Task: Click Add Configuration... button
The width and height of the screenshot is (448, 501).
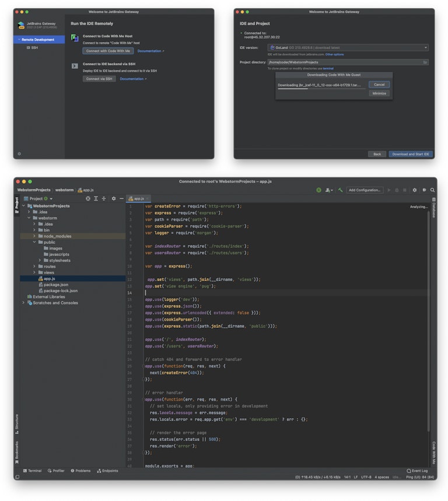Action: pos(365,190)
